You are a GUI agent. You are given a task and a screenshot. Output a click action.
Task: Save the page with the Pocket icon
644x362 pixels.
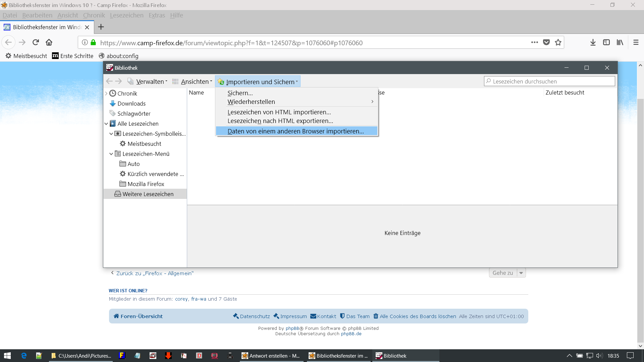[x=546, y=43]
